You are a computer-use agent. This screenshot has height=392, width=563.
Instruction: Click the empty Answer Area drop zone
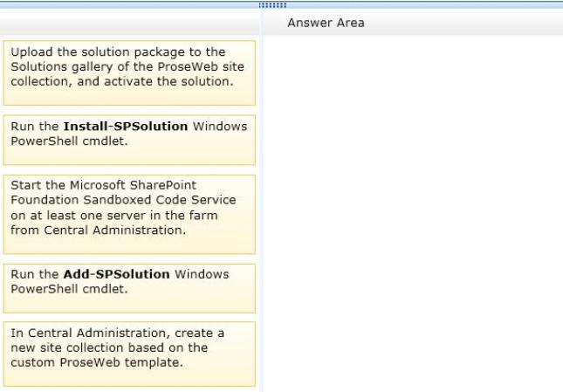pos(413,214)
